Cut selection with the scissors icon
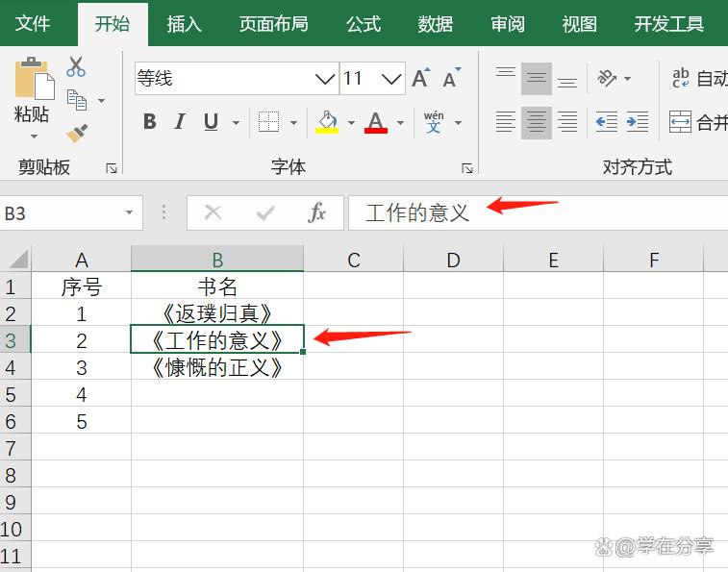This screenshot has height=572, width=728. coord(76,66)
